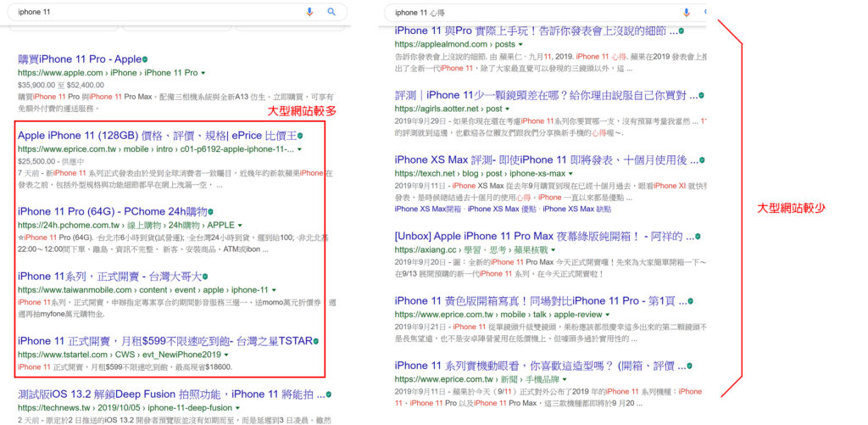Screen dimensions: 868x425
Task: Click the 'https://applealmond.com › posts' URL text
Action: 454,44
